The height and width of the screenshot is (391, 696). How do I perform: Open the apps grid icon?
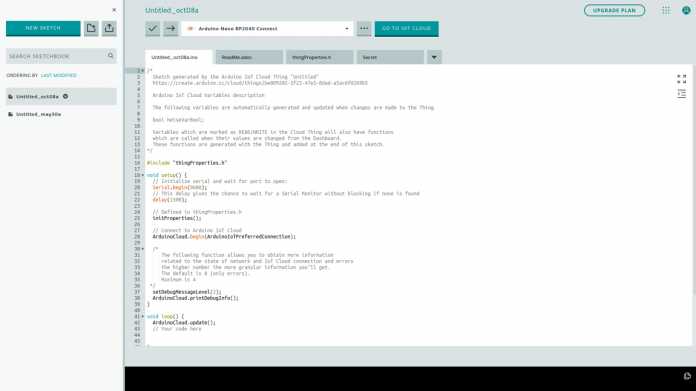(666, 10)
